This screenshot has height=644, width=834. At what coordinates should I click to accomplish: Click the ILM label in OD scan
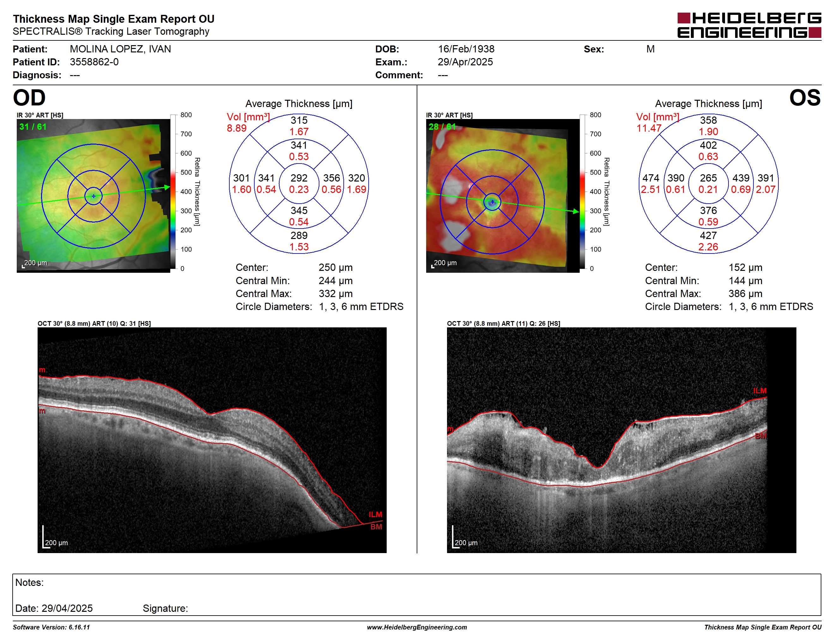pos(375,515)
